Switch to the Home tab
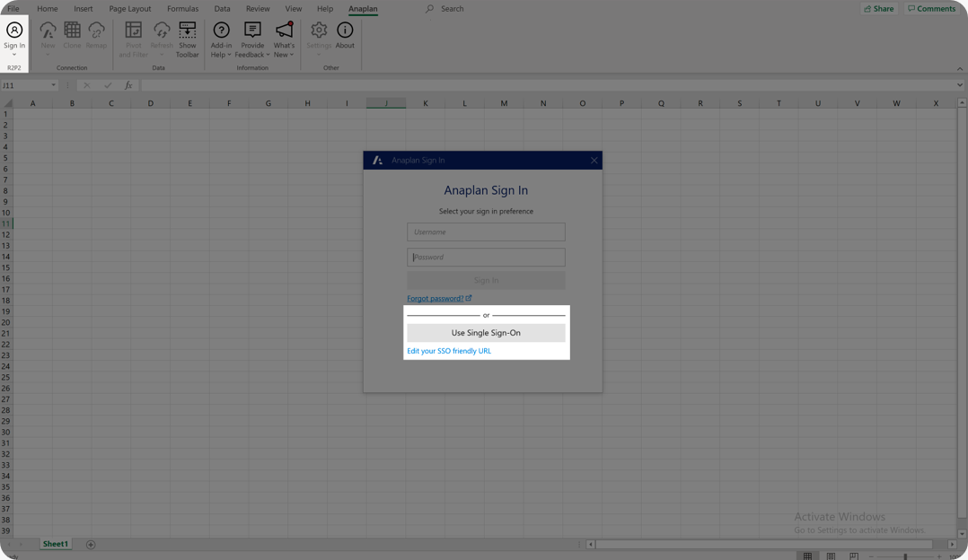The image size is (968, 560). [x=47, y=9]
